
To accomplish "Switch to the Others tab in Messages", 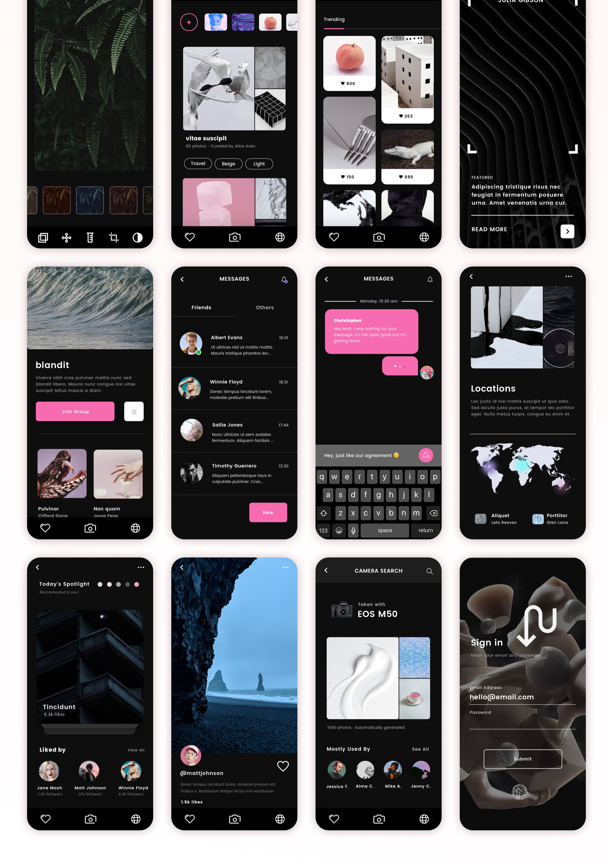I will click(265, 307).
